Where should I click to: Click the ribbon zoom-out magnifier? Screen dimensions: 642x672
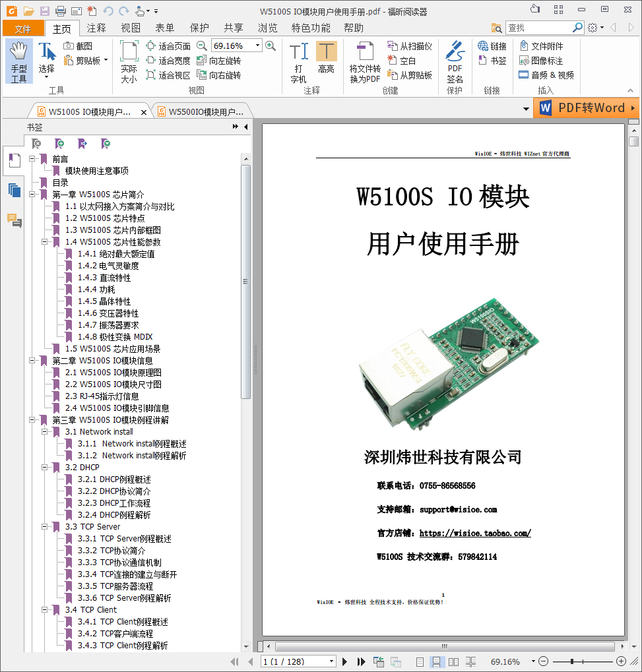pos(201,46)
